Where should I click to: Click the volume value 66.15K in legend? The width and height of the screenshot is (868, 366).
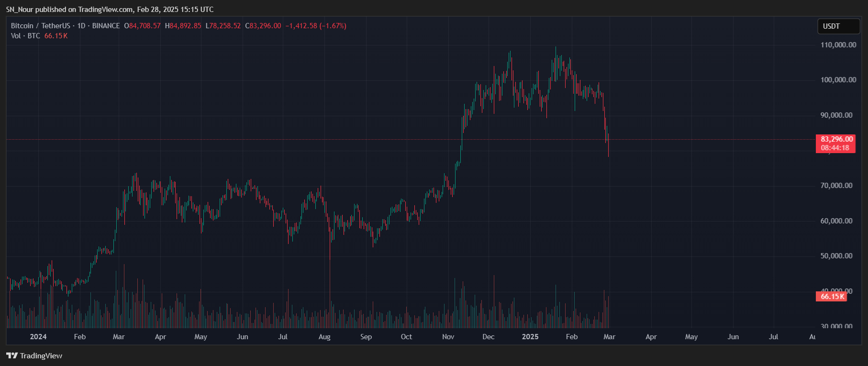pos(56,36)
